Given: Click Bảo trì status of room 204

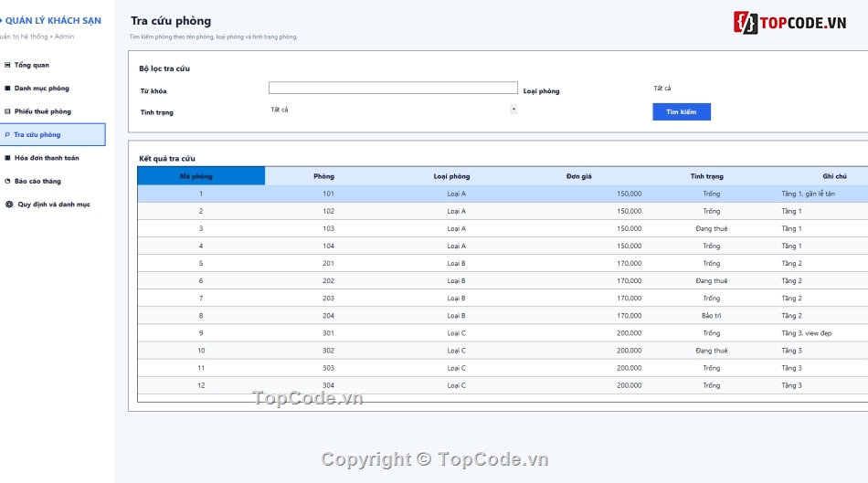Looking at the screenshot, I should pyautogui.click(x=712, y=315).
